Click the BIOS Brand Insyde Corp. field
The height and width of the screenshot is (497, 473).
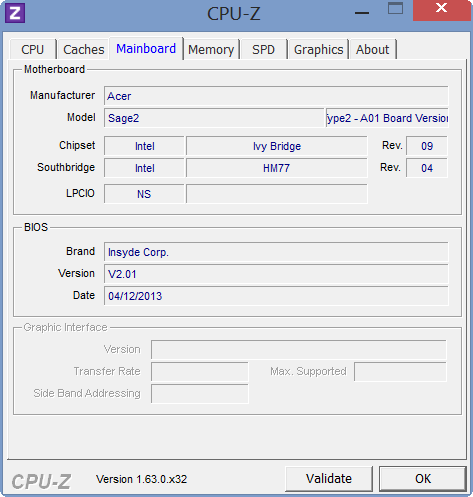(x=276, y=252)
